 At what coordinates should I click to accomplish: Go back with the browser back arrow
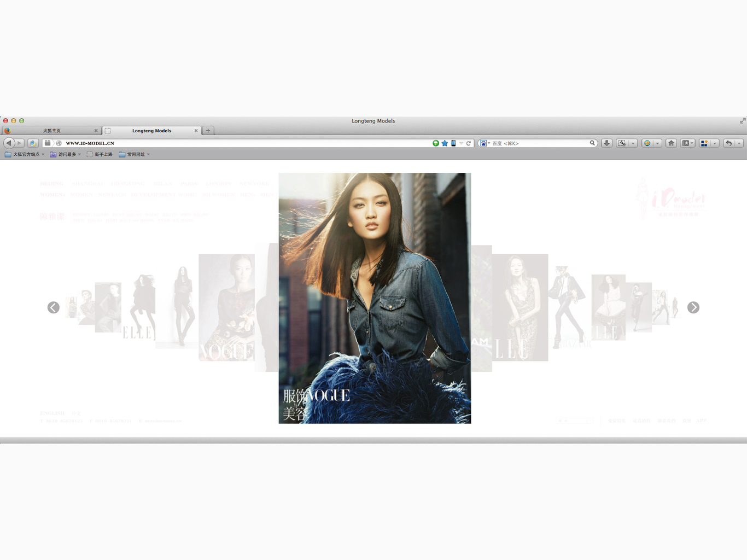8,143
